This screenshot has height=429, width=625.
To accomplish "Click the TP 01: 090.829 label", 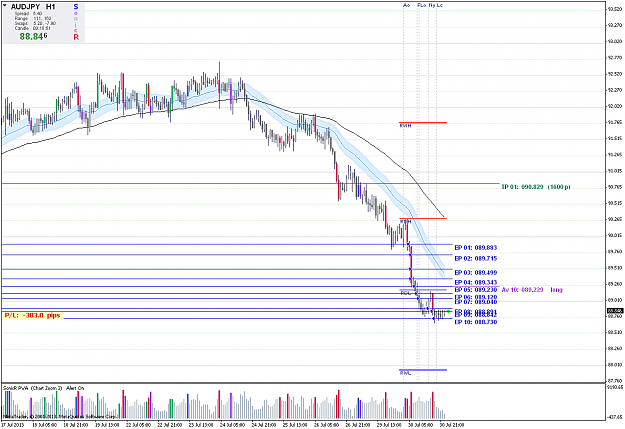I will click(x=536, y=187).
